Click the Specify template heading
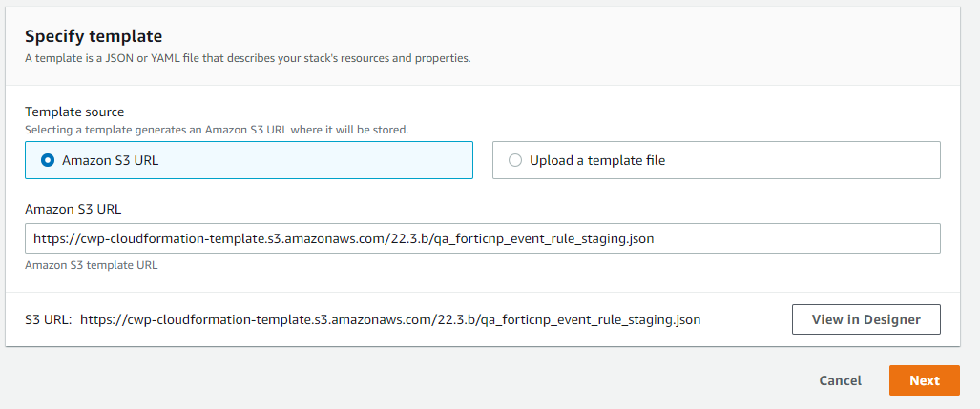The width and height of the screenshot is (980, 409). [x=94, y=36]
